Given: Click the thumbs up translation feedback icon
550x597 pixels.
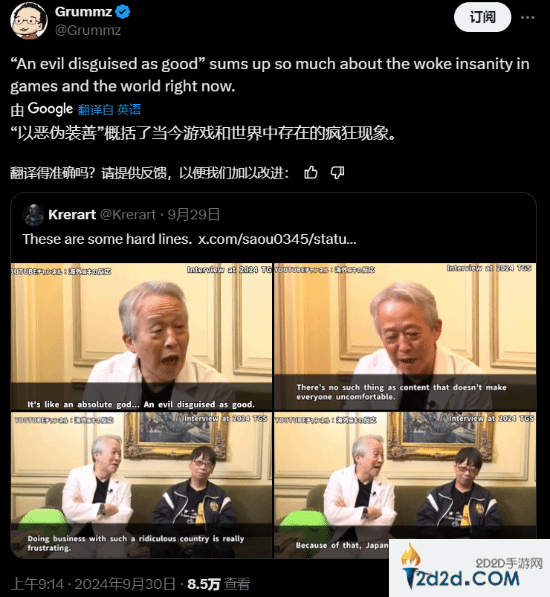Looking at the screenshot, I should pyautogui.click(x=311, y=172).
